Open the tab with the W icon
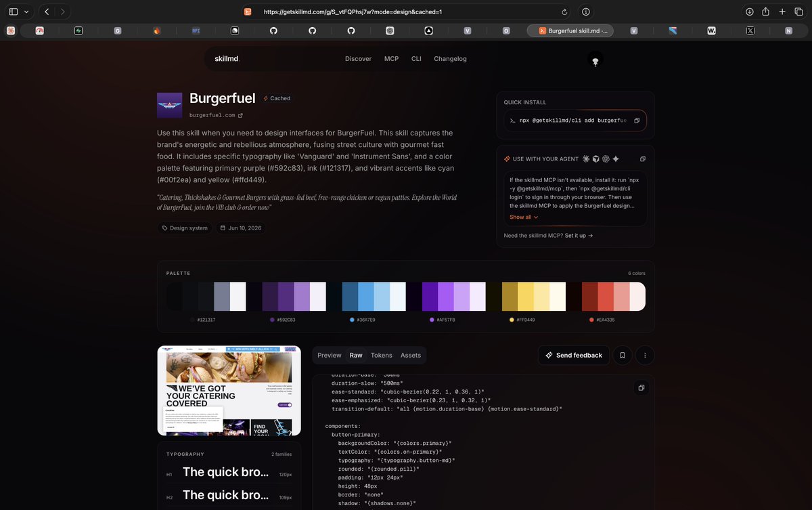The image size is (812, 510). 711,30
